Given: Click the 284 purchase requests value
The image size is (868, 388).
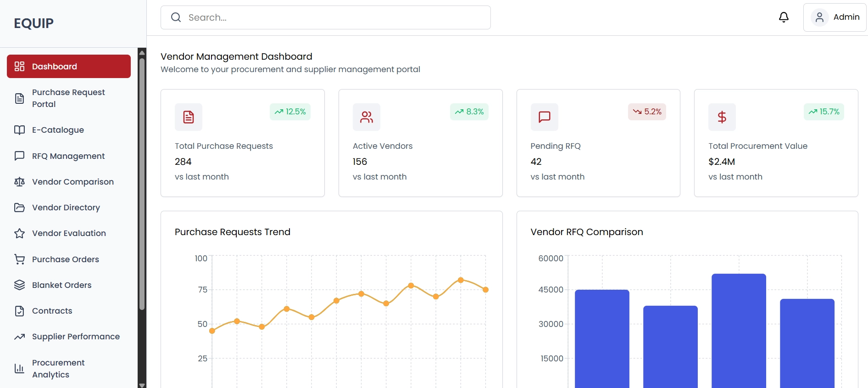Looking at the screenshot, I should [x=183, y=162].
